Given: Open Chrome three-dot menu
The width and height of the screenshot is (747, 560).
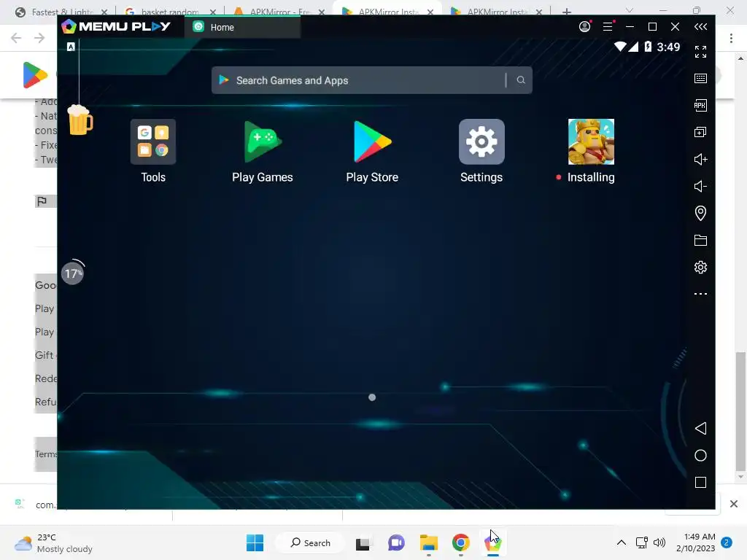Looking at the screenshot, I should [731, 38].
